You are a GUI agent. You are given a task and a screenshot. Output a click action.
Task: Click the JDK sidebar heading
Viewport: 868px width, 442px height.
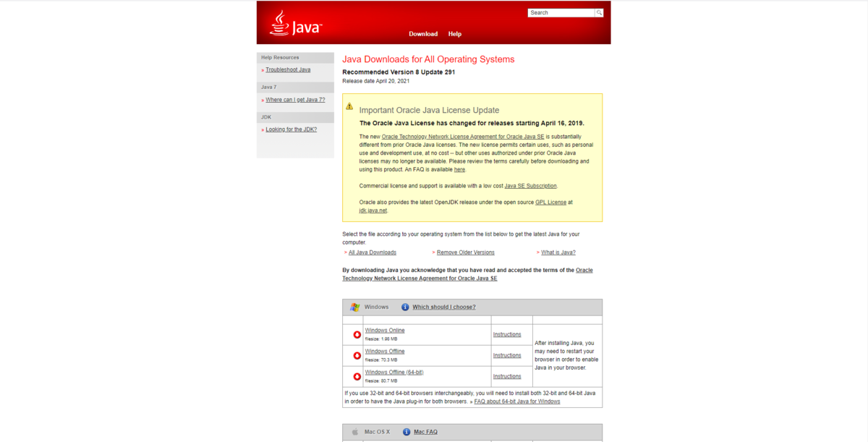tap(266, 116)
